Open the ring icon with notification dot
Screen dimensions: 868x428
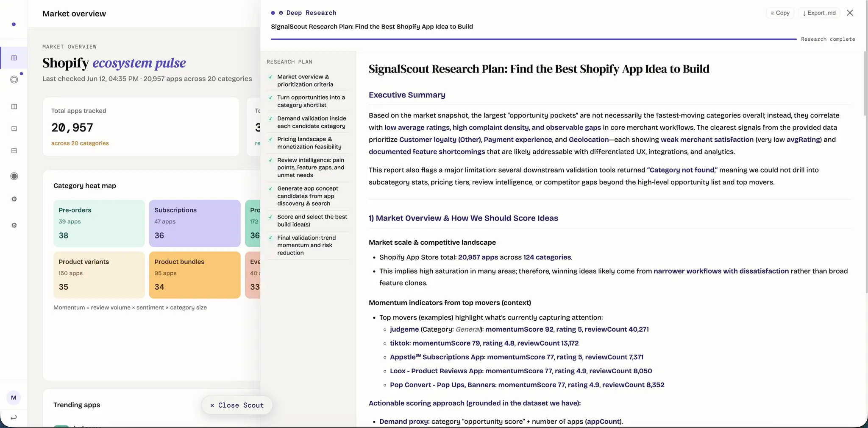(x=14, y=79)
